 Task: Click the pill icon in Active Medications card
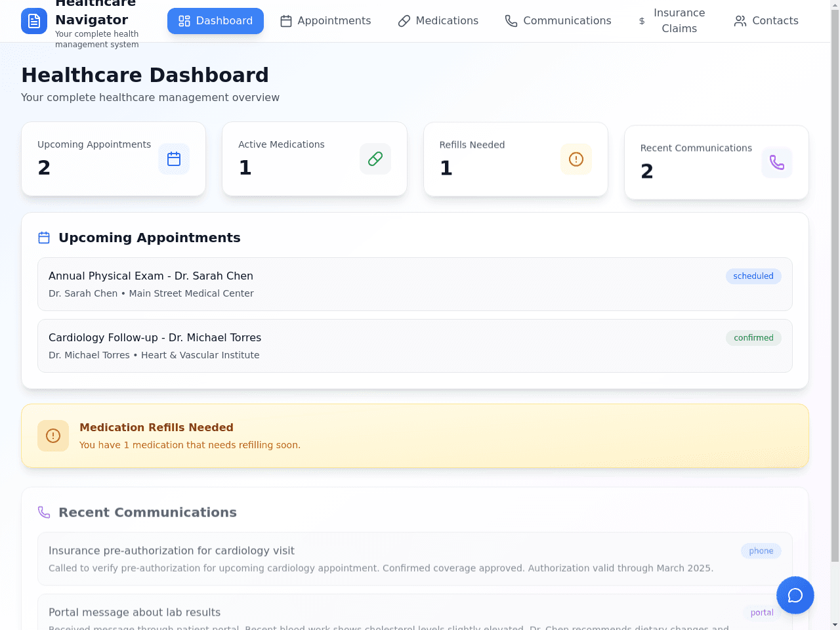pos(375,159)
